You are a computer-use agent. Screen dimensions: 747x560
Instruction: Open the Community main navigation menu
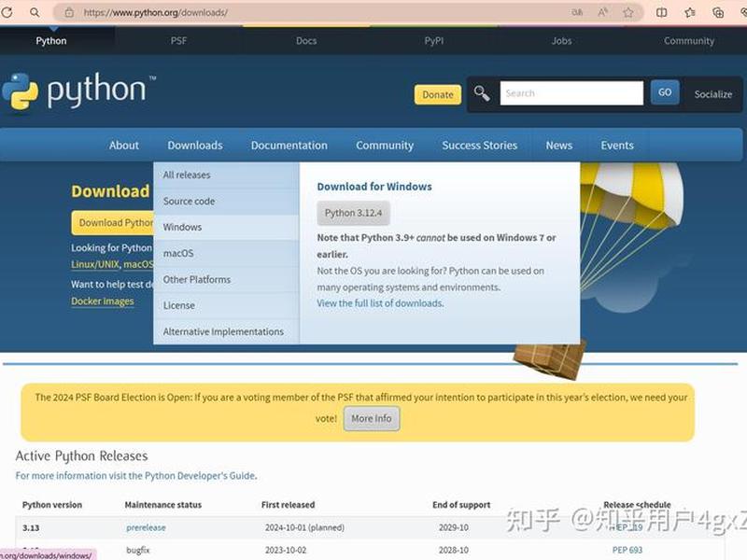pos(385,146)
